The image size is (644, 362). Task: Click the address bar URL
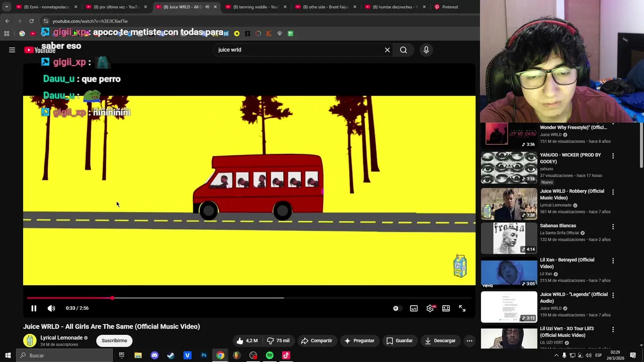click(90, 21)
